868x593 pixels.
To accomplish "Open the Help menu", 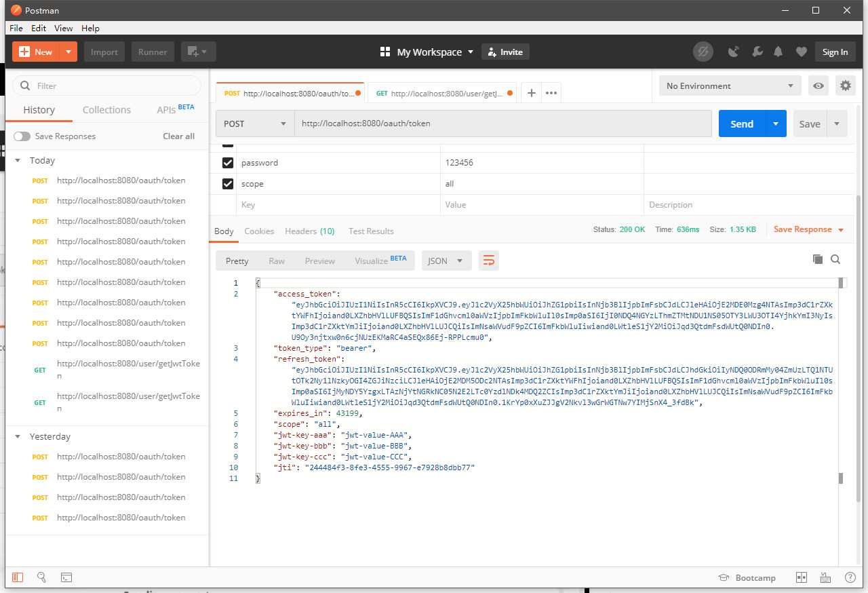I will [90, 28].
